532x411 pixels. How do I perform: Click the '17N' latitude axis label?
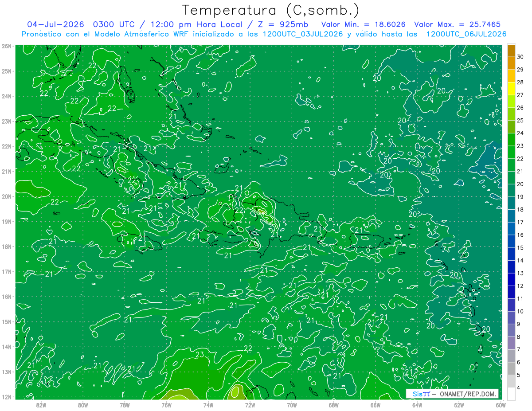tap(7, 272)
